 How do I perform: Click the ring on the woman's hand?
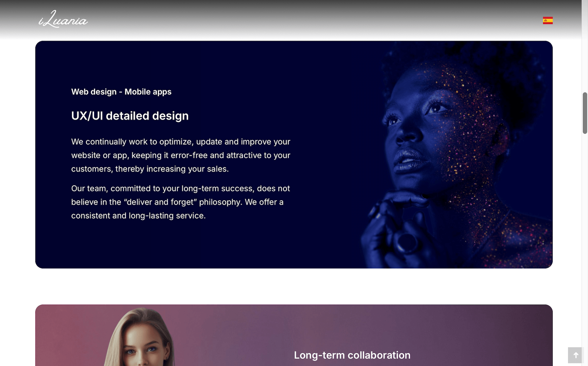click(x=407, y=242)
